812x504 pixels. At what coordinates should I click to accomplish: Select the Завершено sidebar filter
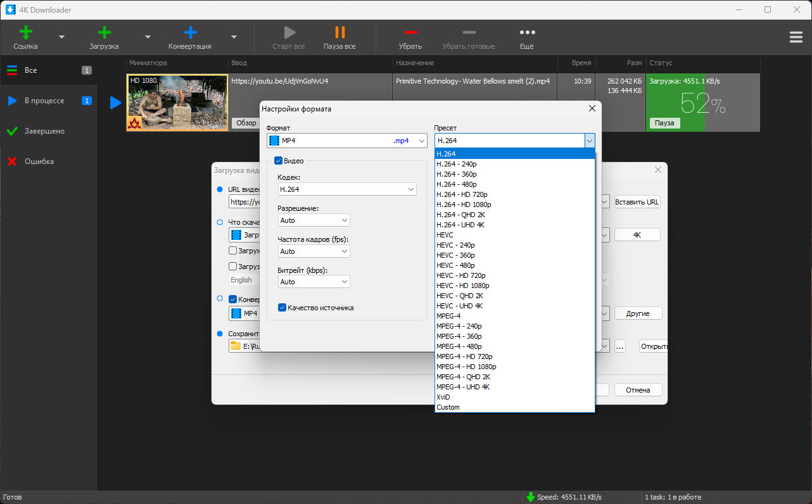coord(48,131)
